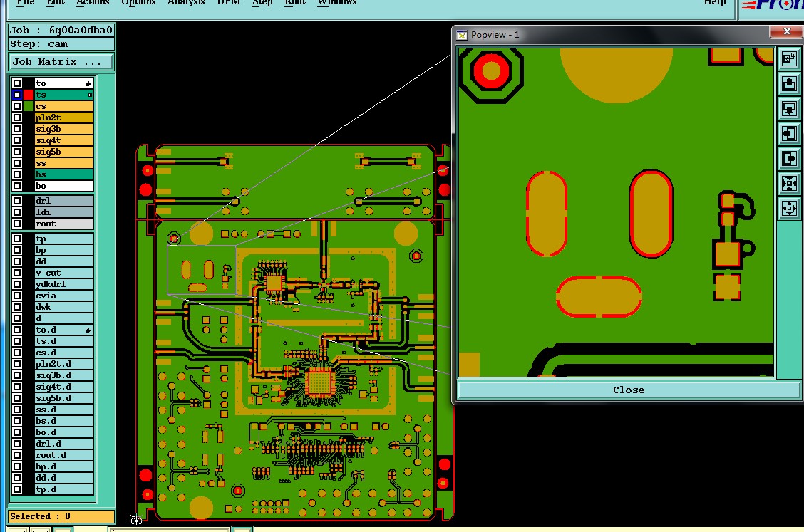Toggle display checkbox for layer 'cvia'

click(17, 296)
